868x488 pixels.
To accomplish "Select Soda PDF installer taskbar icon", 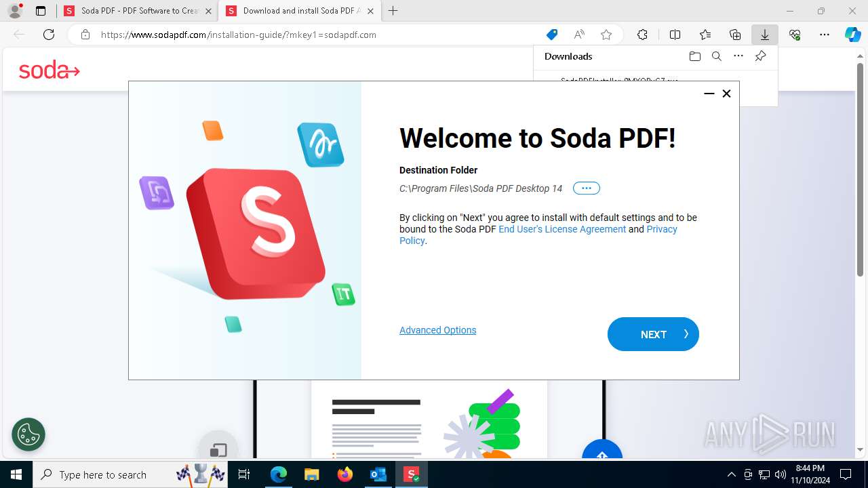I will [412, 474].
